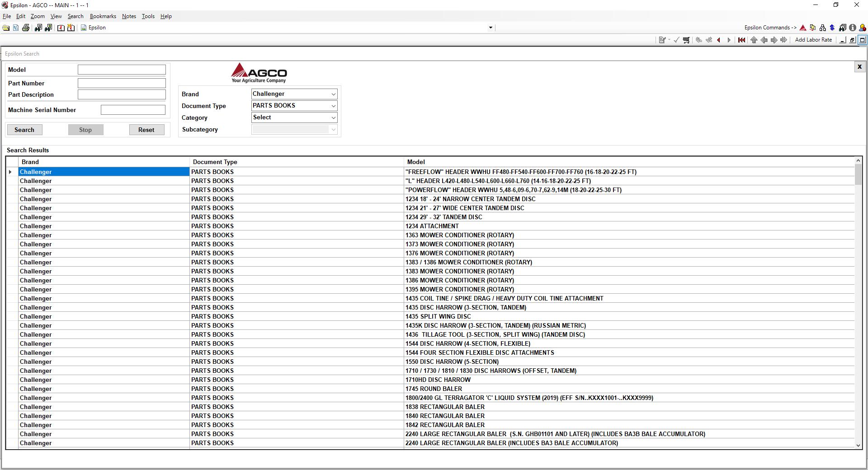Image resolution: width=868 pixels, height=470 pixels.
Task: Click the Part Description input field
Action: tap(122, 94)
